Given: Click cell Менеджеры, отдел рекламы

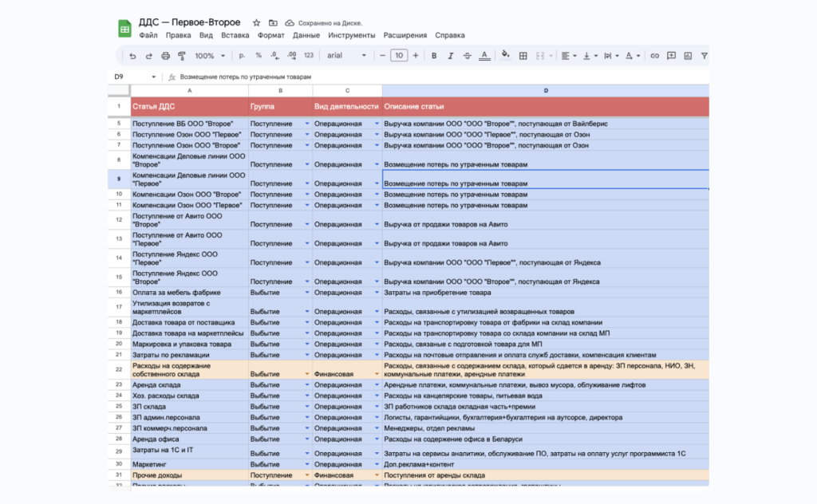Looking at the screenshot, I should (x=546, y=428).
